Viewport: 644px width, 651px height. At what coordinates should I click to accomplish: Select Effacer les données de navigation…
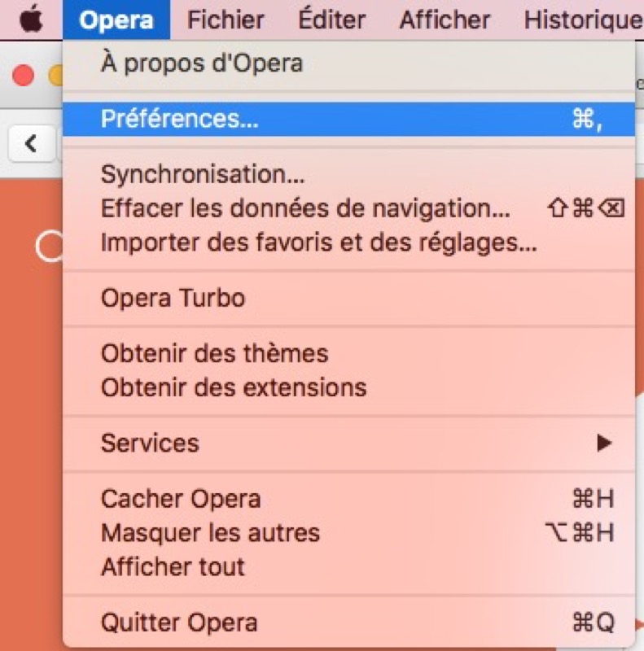pos(305,208)
